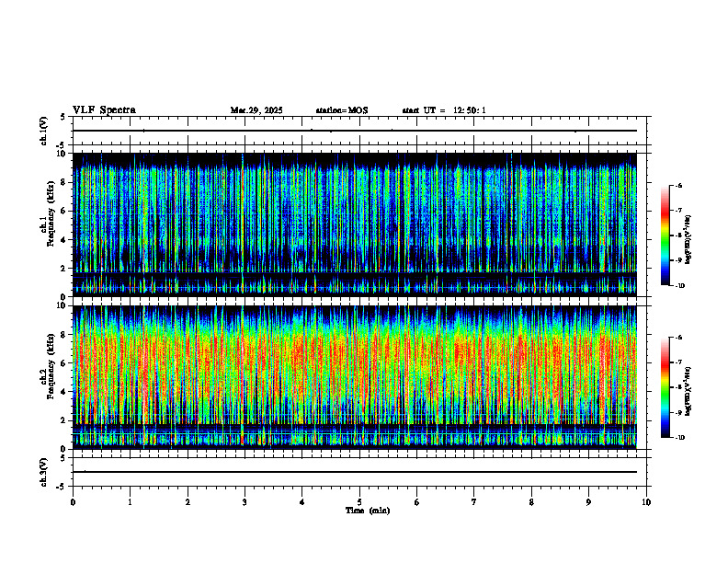Click the "station=MOS" header label
This screenshot has width=728, height=563.
coord(342,110)
